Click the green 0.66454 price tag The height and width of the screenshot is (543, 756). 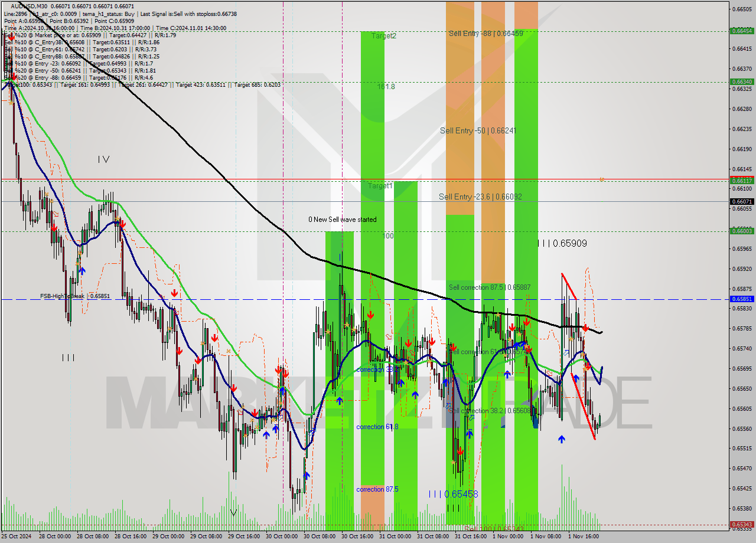[742, 31]
